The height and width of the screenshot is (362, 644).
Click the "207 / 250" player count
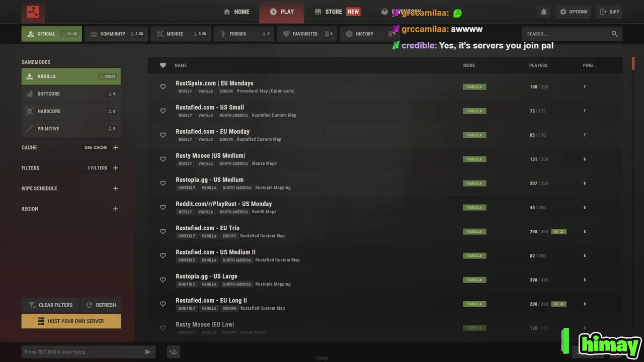click(x=539, y=184)
